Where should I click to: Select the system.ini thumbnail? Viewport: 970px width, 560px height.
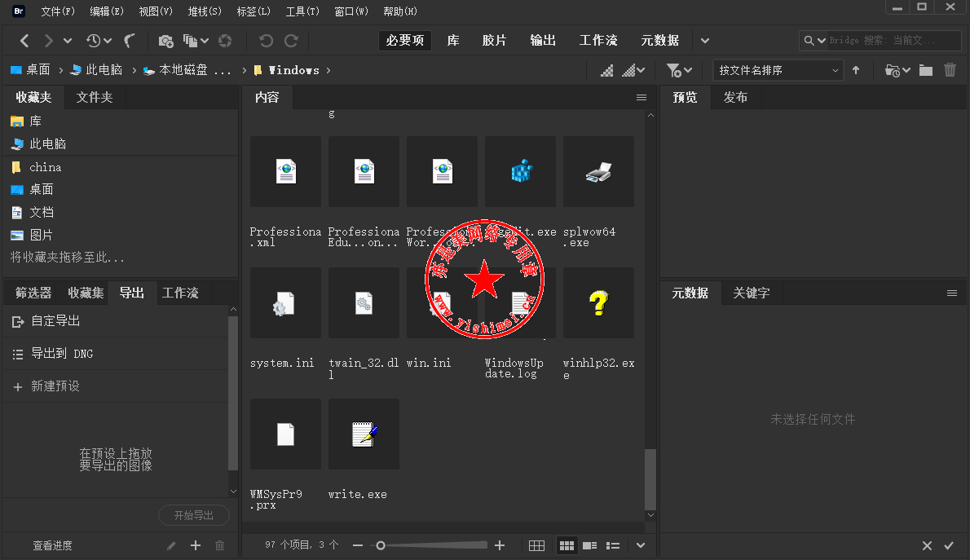coord(285,303)
